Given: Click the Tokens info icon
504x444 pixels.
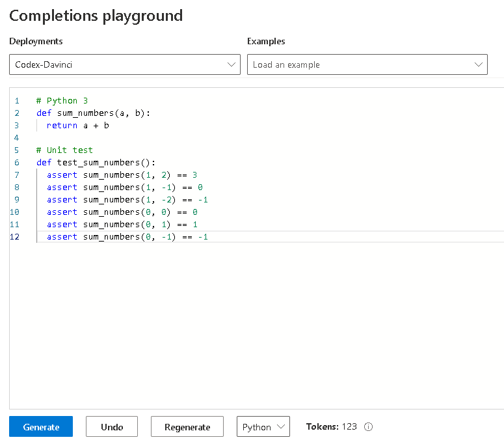Looking at the screenshot, I should point(368,426).
